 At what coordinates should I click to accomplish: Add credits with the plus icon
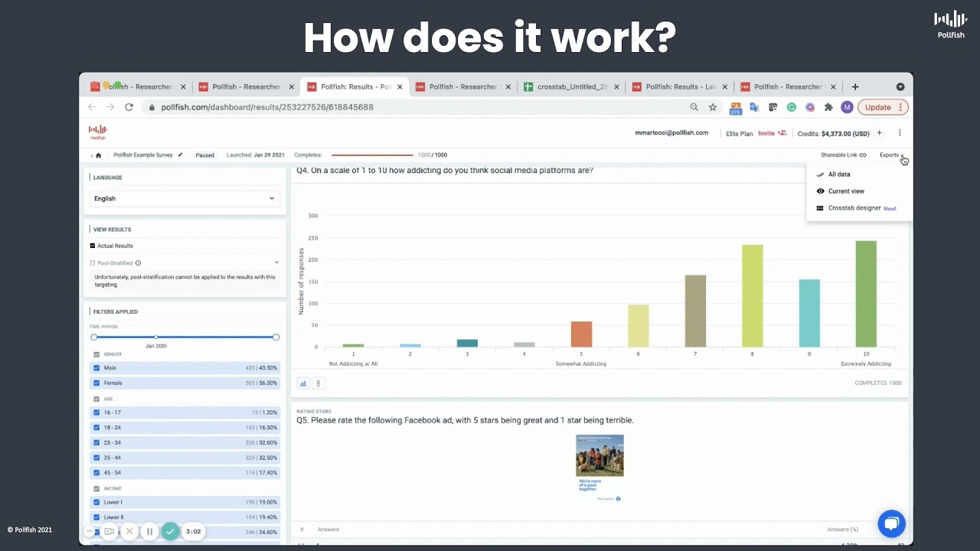[880, 133]
